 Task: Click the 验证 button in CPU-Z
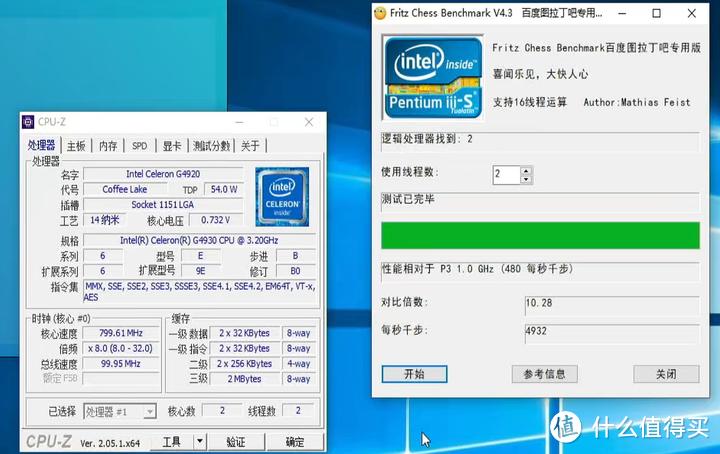coord(235,441)
